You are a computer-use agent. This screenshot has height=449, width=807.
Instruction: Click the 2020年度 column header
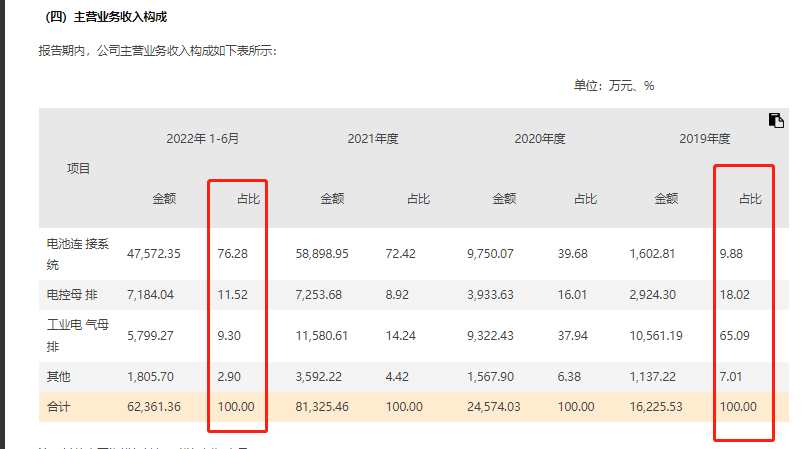[540, 139]
